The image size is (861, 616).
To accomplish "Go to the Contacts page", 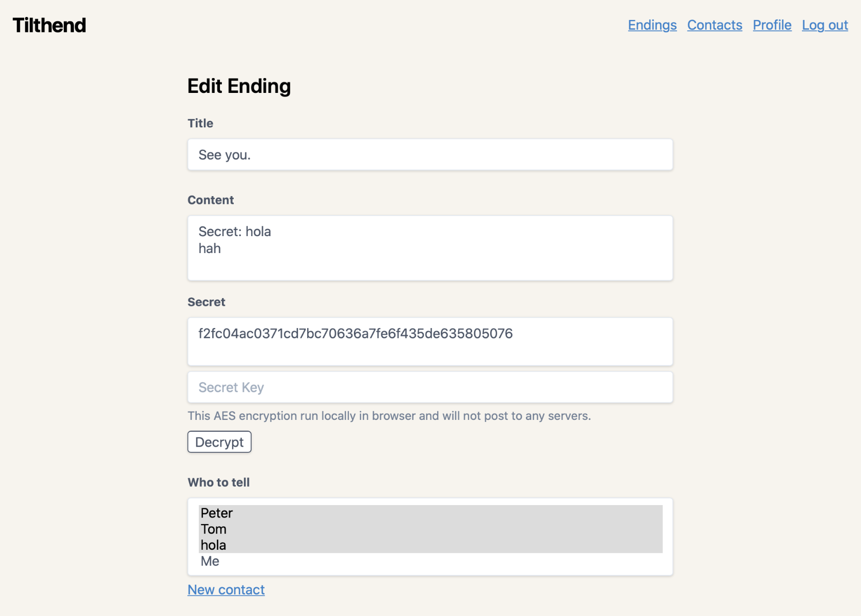I will coord(714,25).
